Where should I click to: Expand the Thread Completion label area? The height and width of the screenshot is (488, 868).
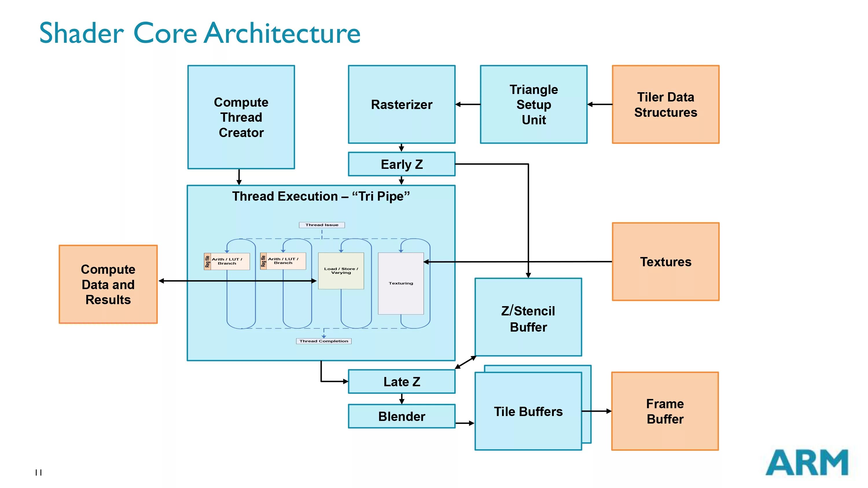coord(324,341)
